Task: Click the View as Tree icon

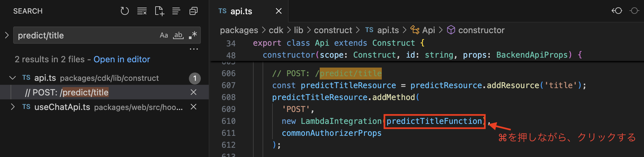Action: click(x=176, y=11)
